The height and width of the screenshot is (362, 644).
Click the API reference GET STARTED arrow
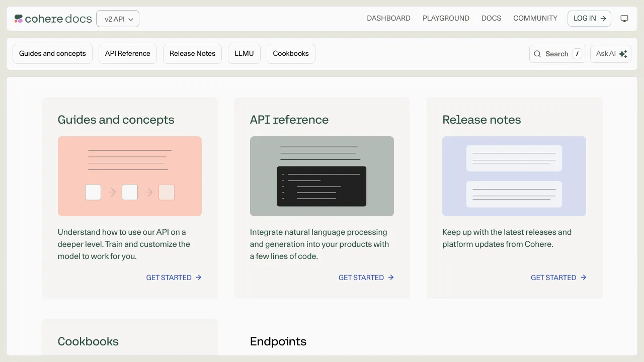[x=391, y=278]
